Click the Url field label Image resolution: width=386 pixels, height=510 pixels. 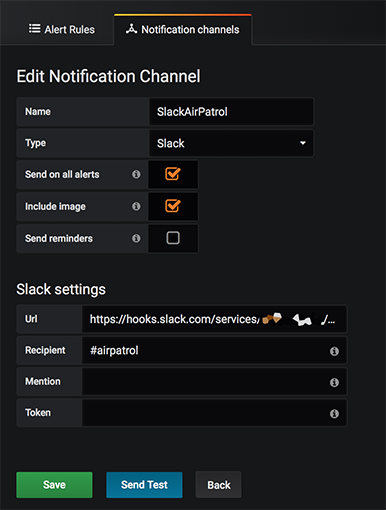pos(31,319)
